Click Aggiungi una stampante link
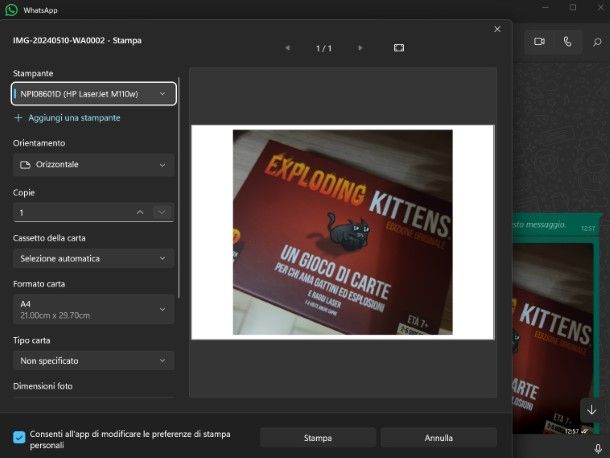This screenshot has height=458, width=610. pyautogui.click(x=74, y=118)
